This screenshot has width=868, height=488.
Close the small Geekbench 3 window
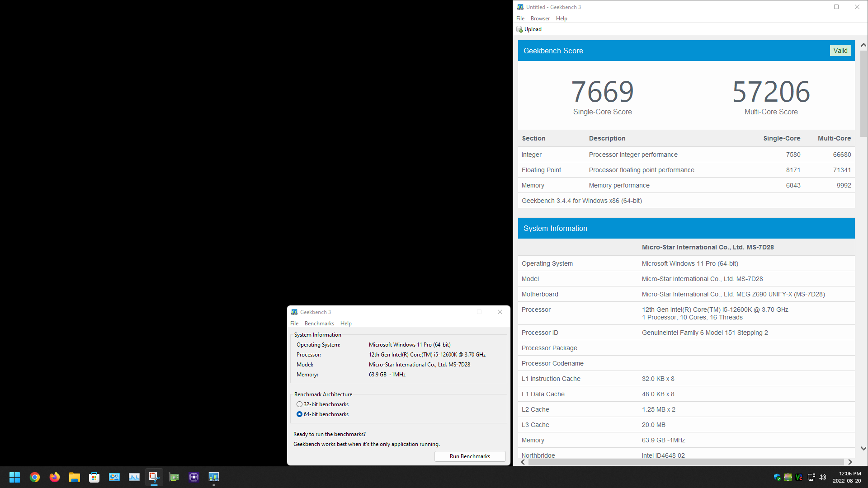pos(500,312)
